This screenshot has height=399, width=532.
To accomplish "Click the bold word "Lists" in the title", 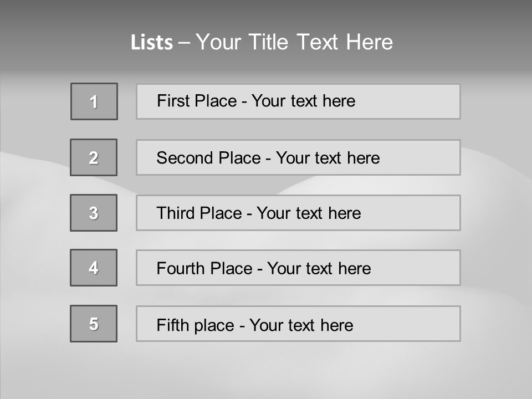I will pyautogui.click(x=152, y=43).
